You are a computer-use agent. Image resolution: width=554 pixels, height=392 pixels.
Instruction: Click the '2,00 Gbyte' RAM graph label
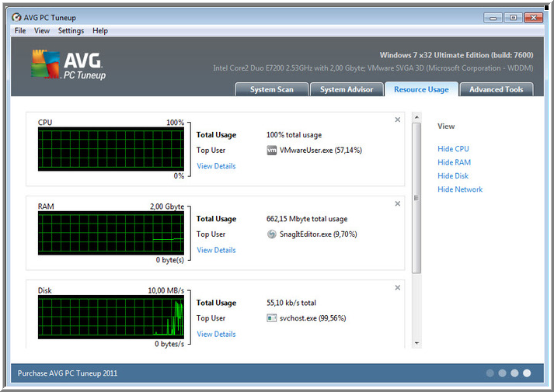click(167, 206)
